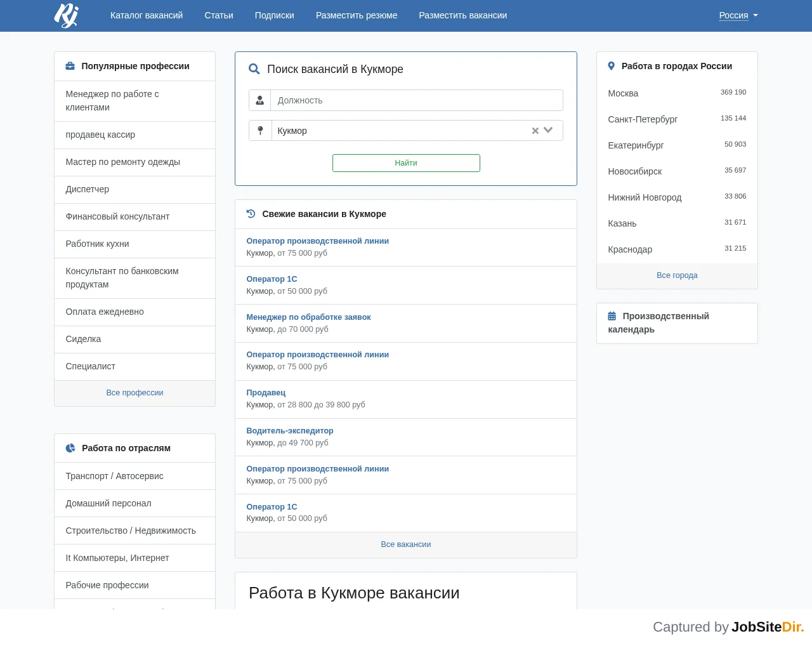This screenshot has height=646, width=812.
Task: Open the Подписки page
Action: tap(275, 15)
